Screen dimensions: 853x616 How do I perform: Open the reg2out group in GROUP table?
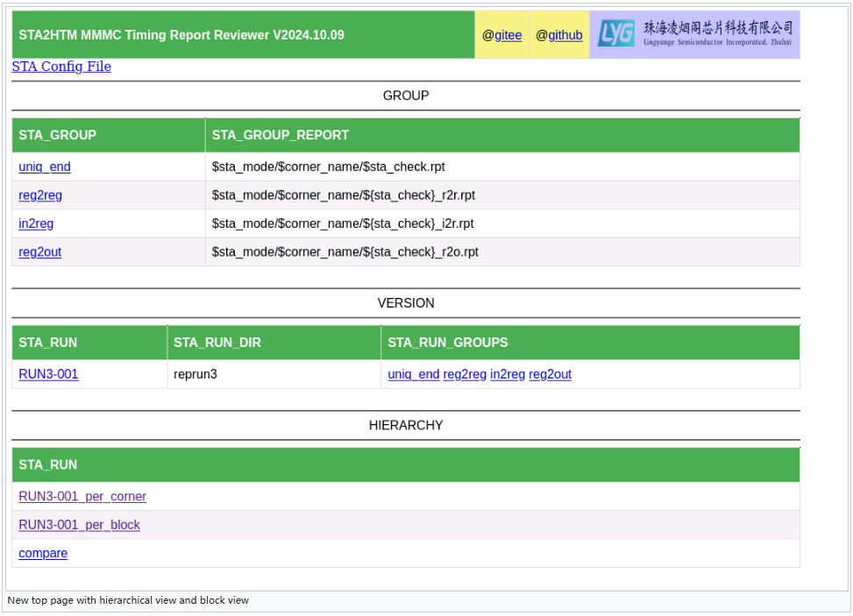pos(40,252)
